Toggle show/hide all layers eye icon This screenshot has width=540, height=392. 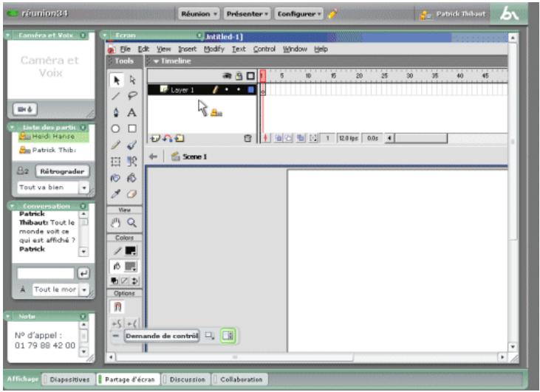tap(227, 76)
